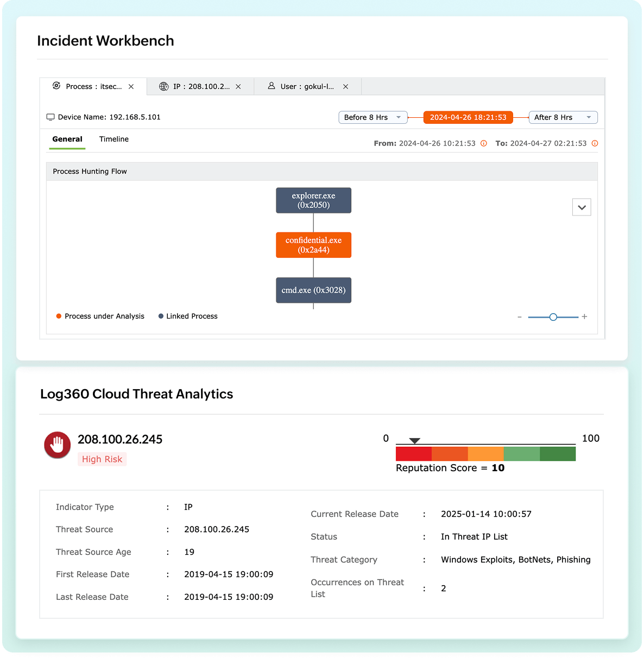The image size is (644, 659).
Task: Click the zoom slider handle
Action: (x=553, y=317)
